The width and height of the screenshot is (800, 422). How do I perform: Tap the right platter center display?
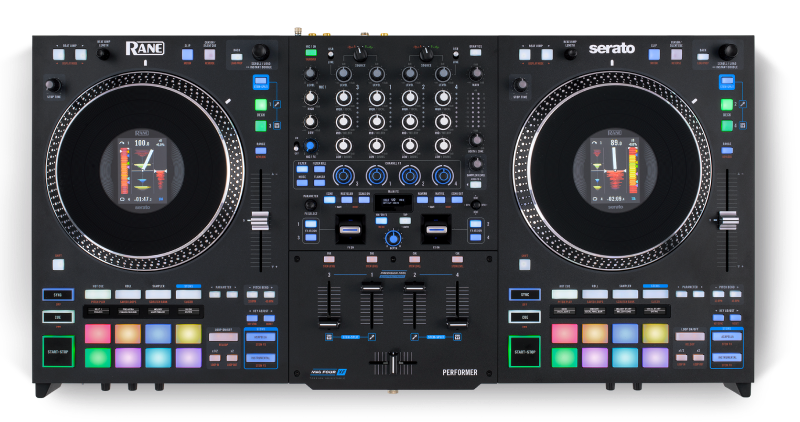point(615,170)
